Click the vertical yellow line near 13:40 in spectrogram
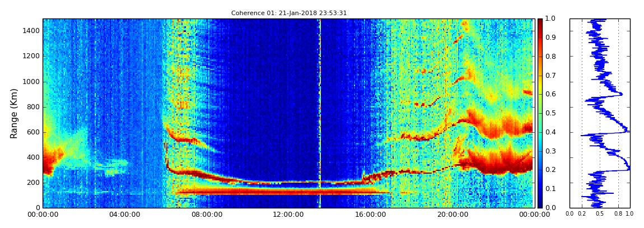Screen dimensions: 644x228 click(x=320, y=113)
